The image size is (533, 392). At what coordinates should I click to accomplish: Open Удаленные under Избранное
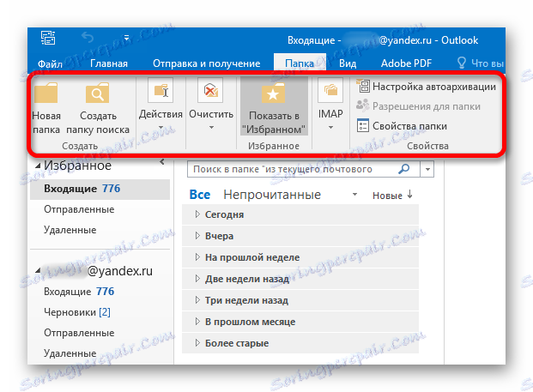click(70, 230)
